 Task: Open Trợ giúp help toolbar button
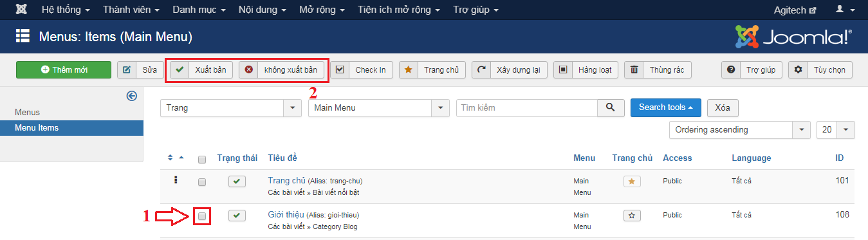tap(752, 70)
